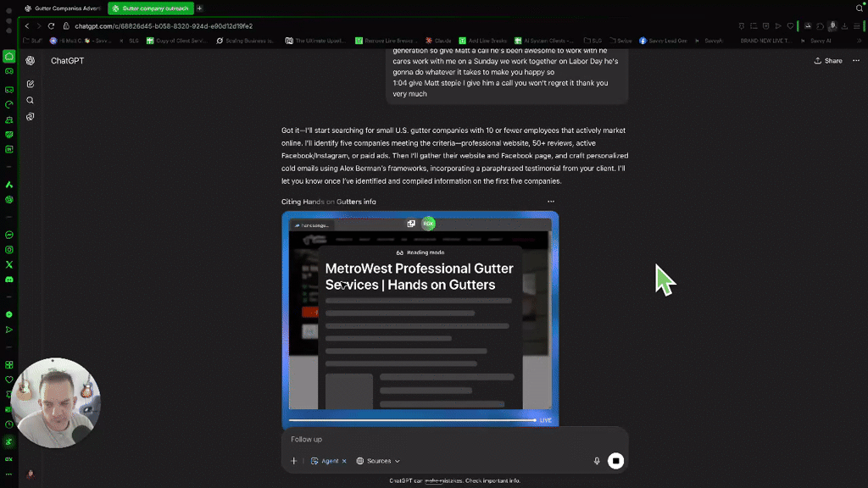Open the BRAND NEW LIVE T bookmark
Viewport: 868px width, 488px height.
[765, 41]
